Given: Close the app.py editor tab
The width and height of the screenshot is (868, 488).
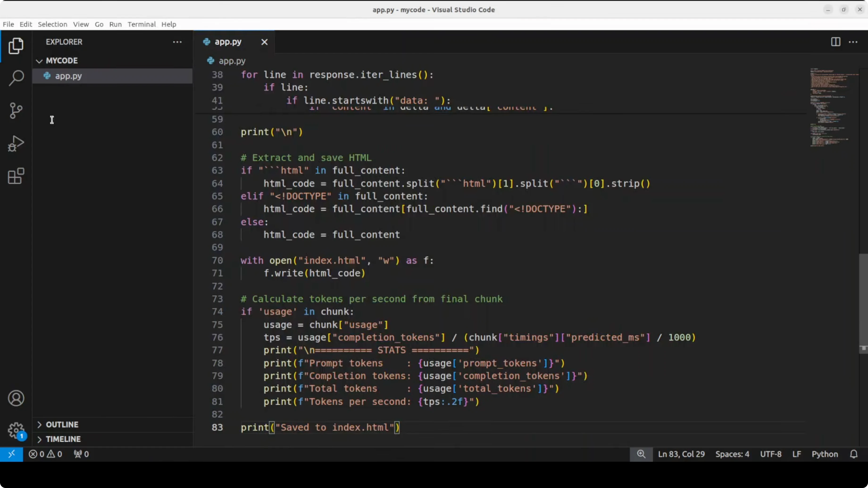Looking at the screenshot, I should (x=264, y=42).
